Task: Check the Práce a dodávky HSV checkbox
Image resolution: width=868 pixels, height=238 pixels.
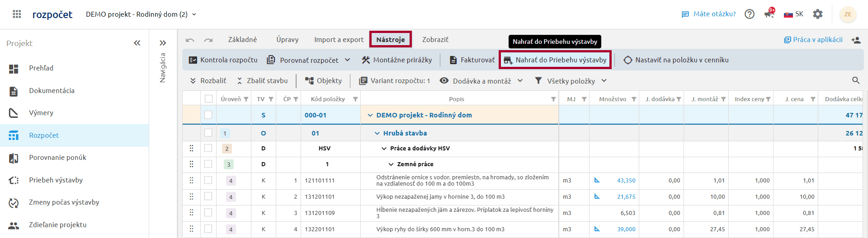Action: pyautogui.click(x=208, y=148)
